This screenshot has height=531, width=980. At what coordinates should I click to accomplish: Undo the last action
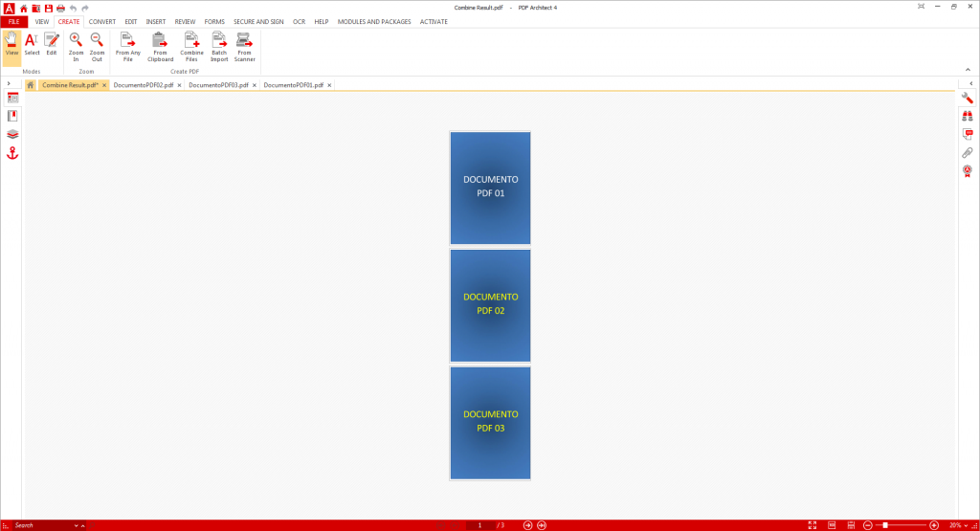point(73,8)
